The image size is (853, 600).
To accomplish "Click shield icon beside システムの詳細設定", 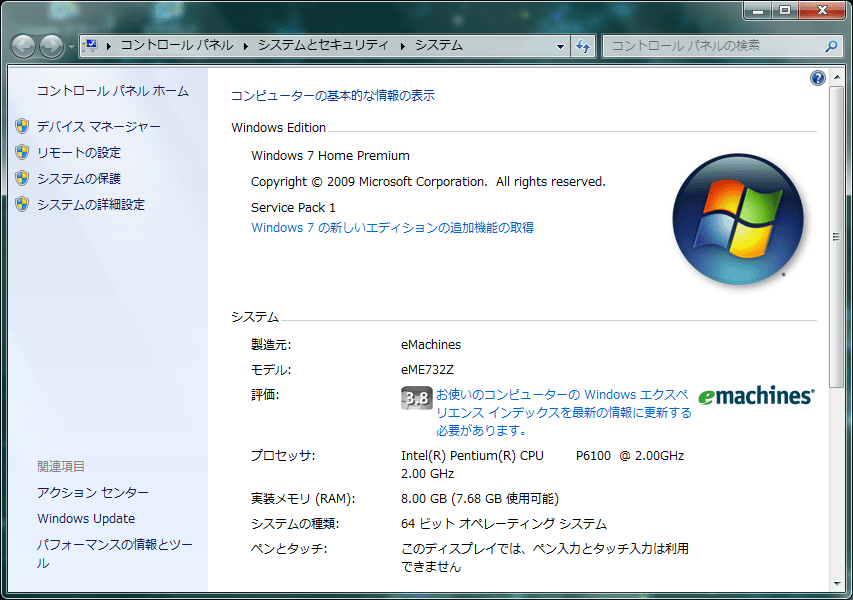I will (22, 205).
